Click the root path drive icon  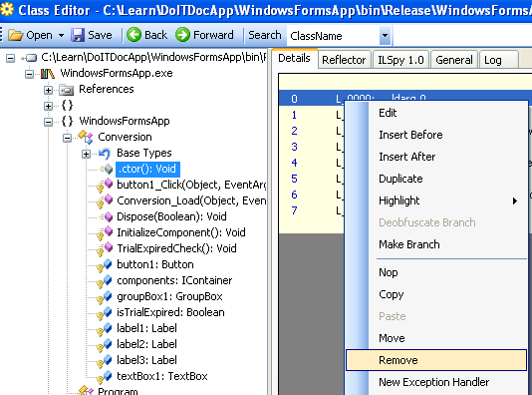tap(29, 58)
